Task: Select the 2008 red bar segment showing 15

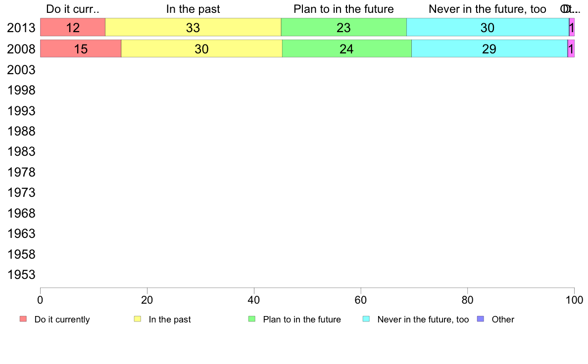Action: [81, 48]
